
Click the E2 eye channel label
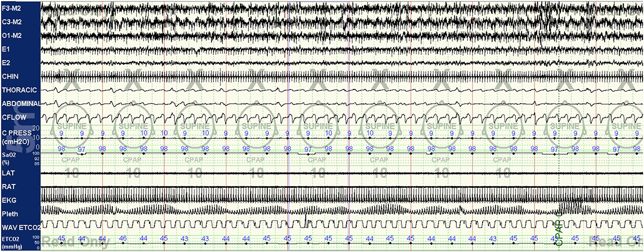[x=5, y=63]
